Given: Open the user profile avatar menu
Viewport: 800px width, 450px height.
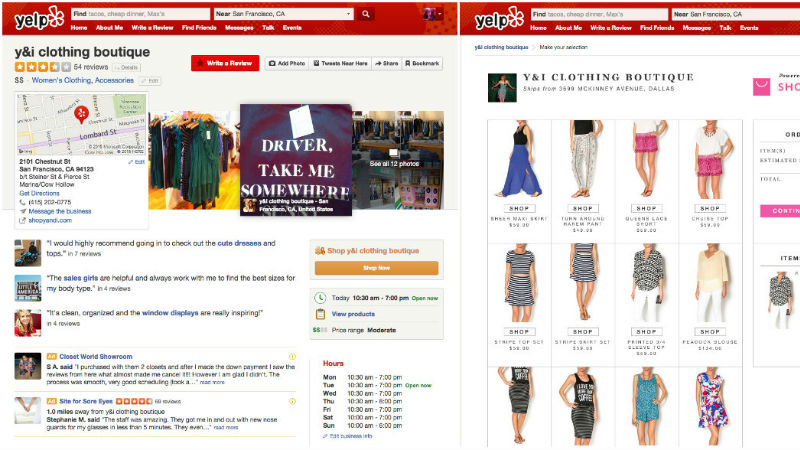Looking at the screenshot, I should 434,14.
